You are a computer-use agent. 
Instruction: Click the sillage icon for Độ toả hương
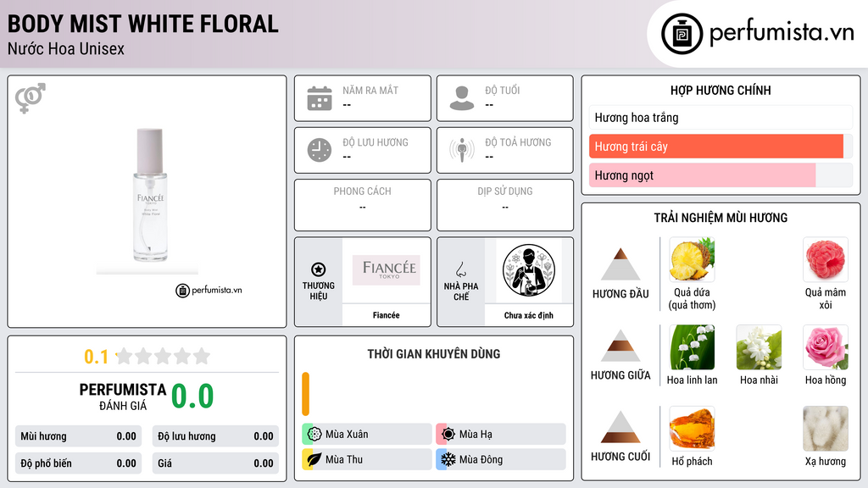(462, 150)
